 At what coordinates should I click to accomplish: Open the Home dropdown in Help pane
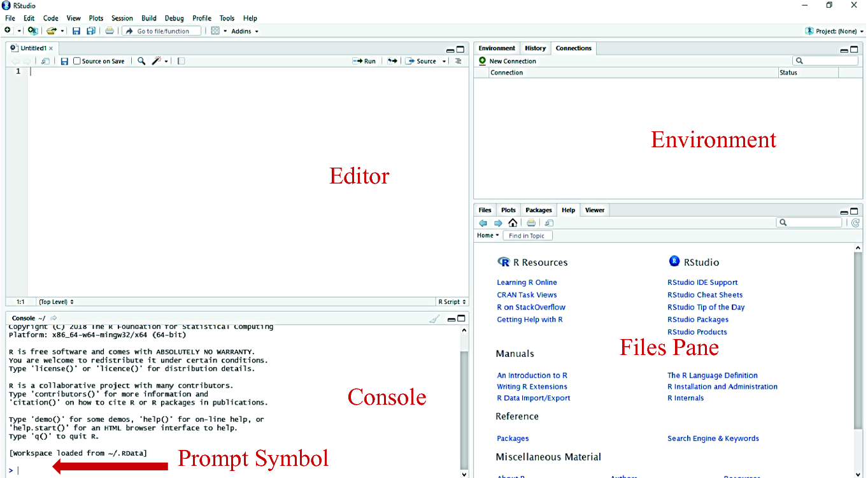[x=488, y=236]
